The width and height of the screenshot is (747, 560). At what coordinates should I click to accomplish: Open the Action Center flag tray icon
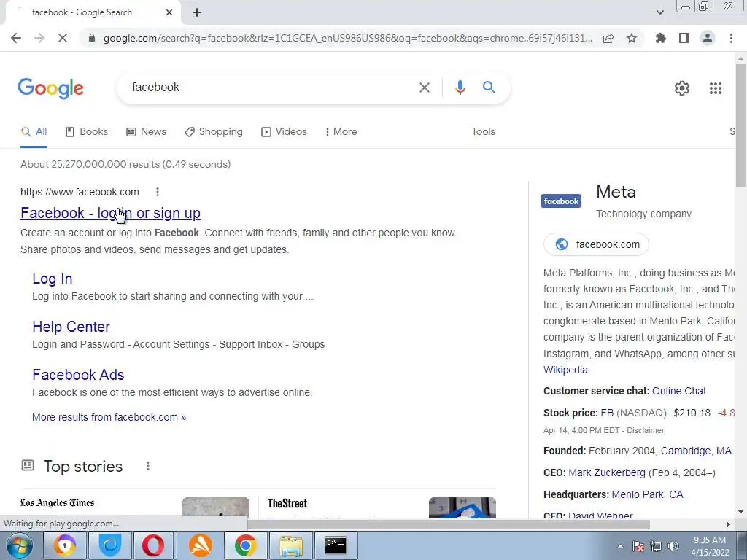pos(638,546)
